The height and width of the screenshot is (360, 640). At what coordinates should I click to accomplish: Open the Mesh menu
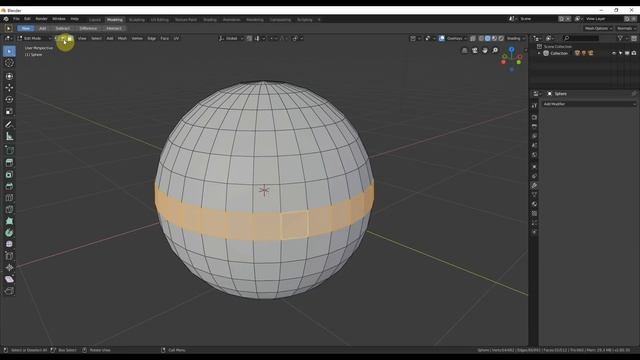click(122, 38)
